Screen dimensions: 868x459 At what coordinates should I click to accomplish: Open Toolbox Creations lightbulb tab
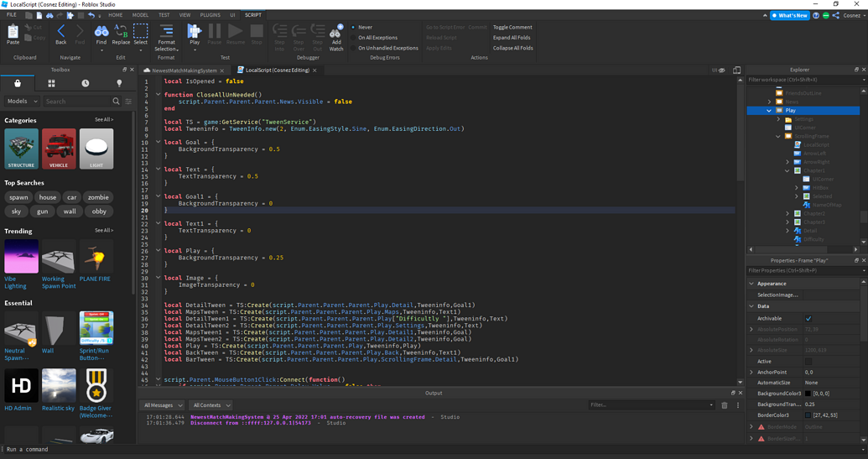tap(119, 83)
